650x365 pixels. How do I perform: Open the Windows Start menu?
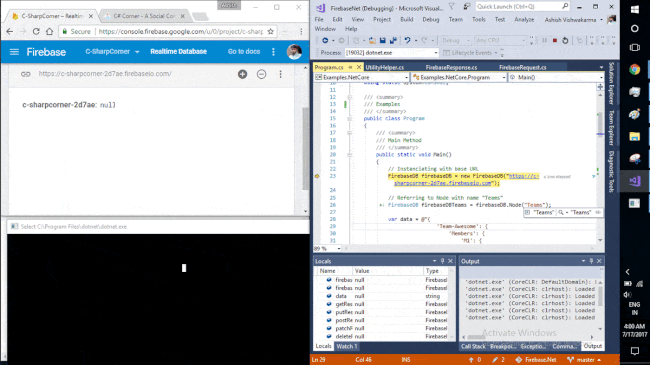click(634, 10)
